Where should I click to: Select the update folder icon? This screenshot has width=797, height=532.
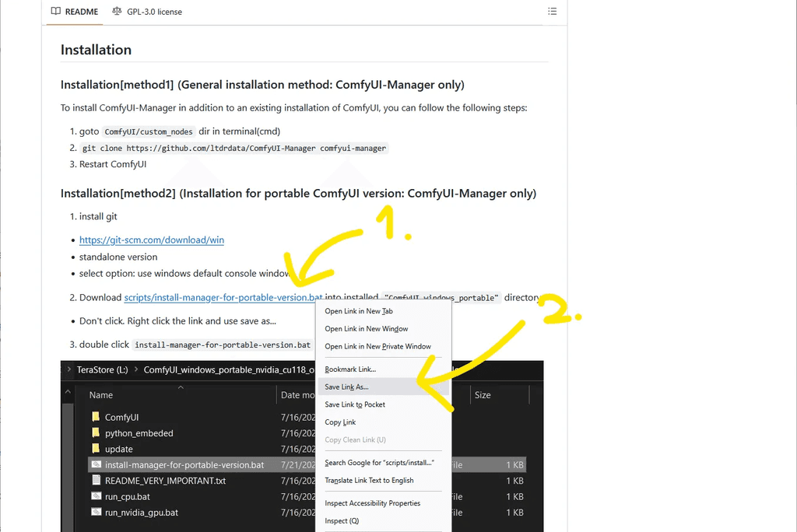pos(95,449)
